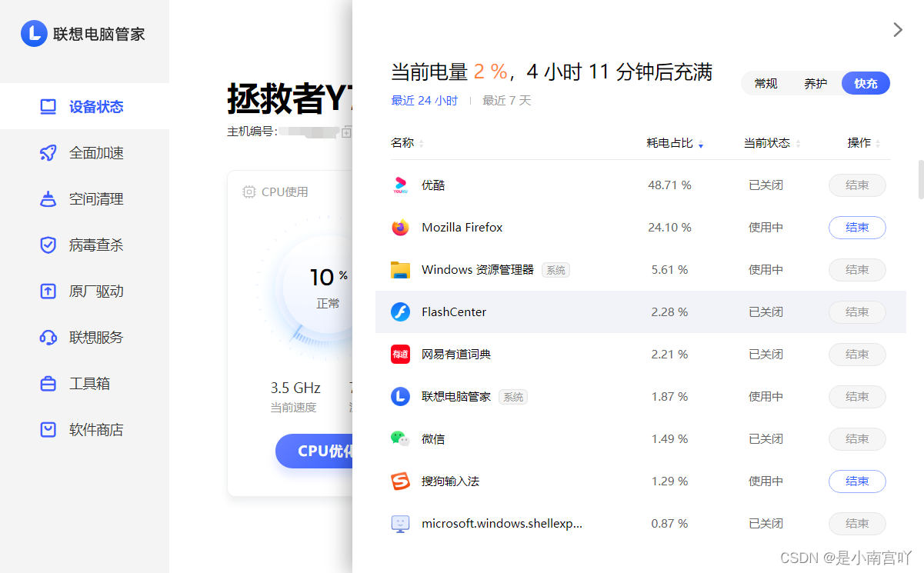Click the 原厂驱动 upload icon
The height and width of the screenshot is (573, 924).
pyautogui.click(x=48, y=291)
